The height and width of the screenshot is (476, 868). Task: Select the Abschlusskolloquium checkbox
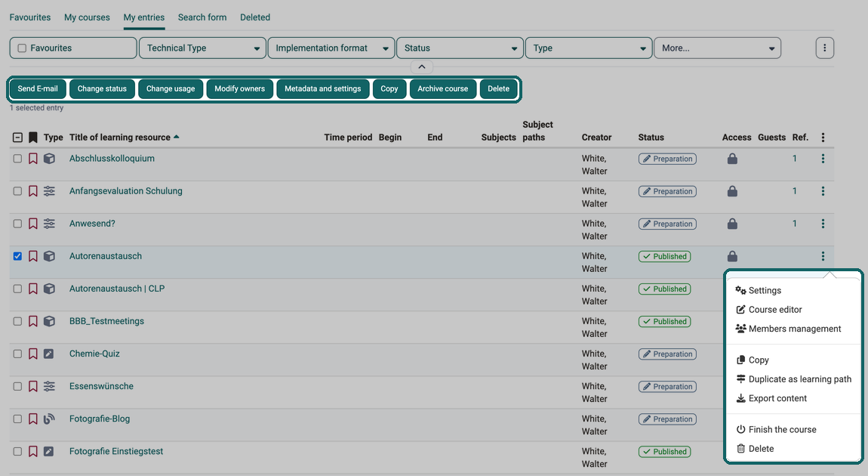[17, 159]
